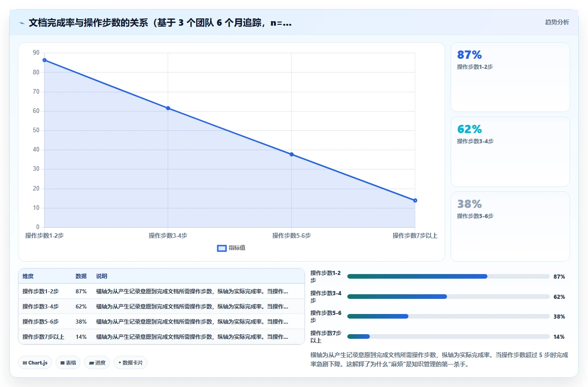
Task: Click the 62% data card
Action: 510,152
